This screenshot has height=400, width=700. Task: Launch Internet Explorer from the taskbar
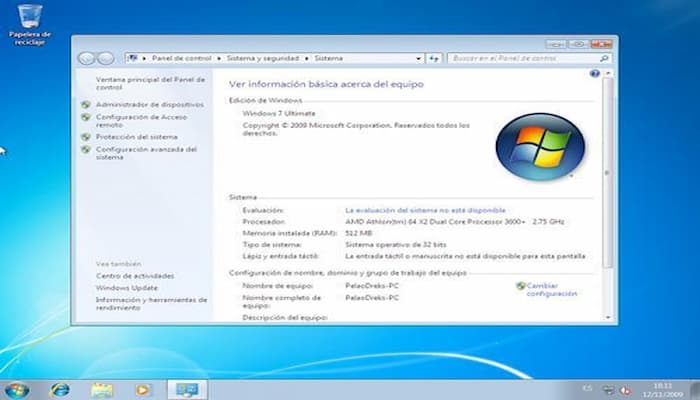[60, 390]
